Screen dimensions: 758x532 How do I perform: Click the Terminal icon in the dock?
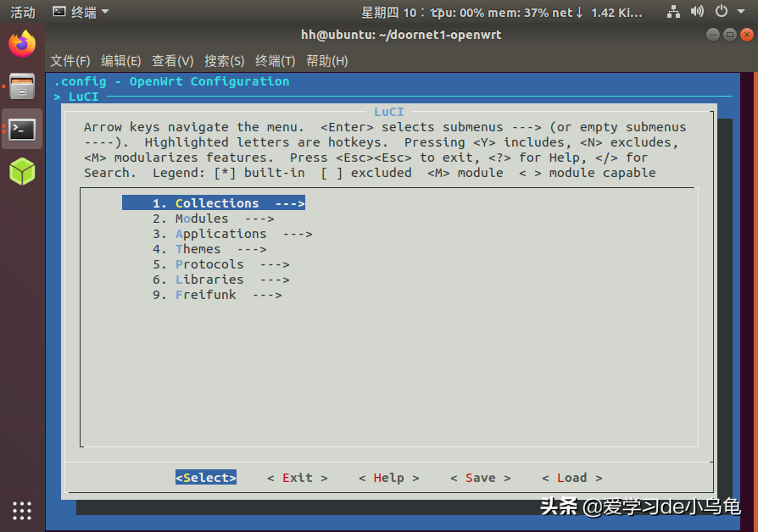[x=21, y=130]
